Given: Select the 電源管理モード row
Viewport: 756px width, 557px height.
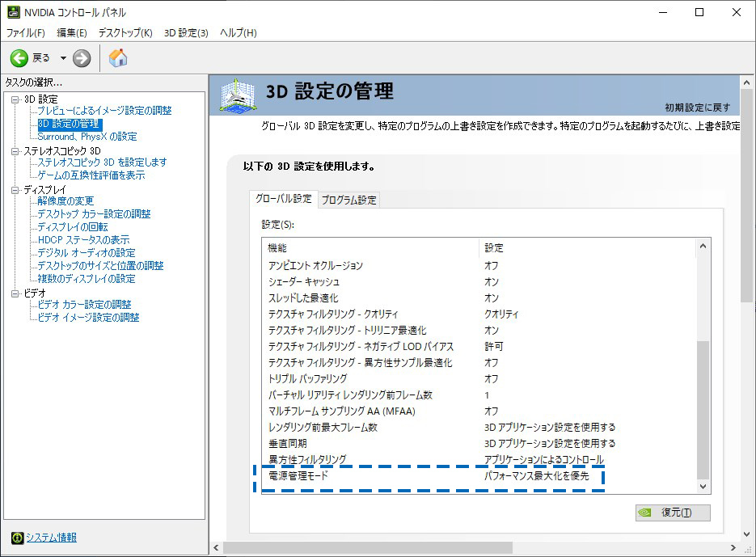Looking at the screenshot, I should [x=479, y=475].
